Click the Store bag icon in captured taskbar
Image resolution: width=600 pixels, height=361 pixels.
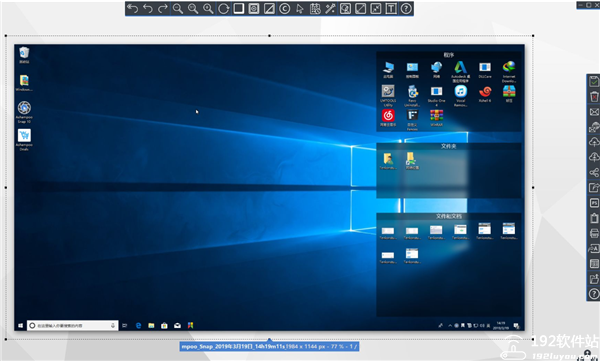(164, 325)
